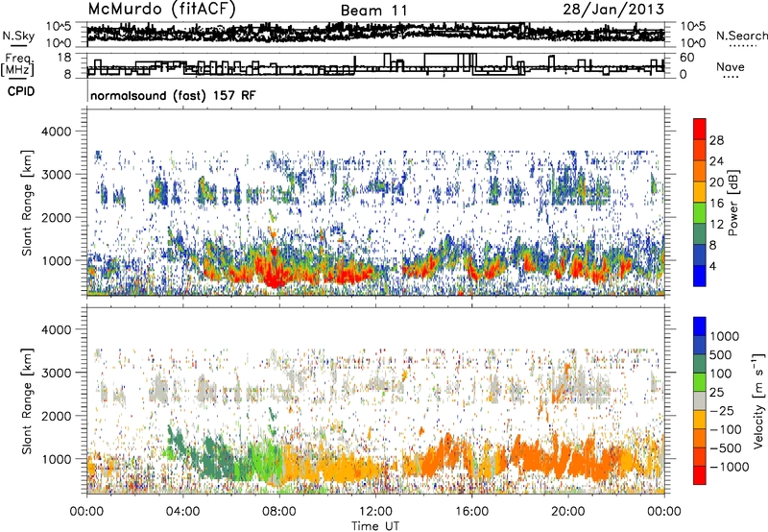Click the left '10^5' noise axis label
The height and width of the screenshot is (532, 768).
(59, 26)
